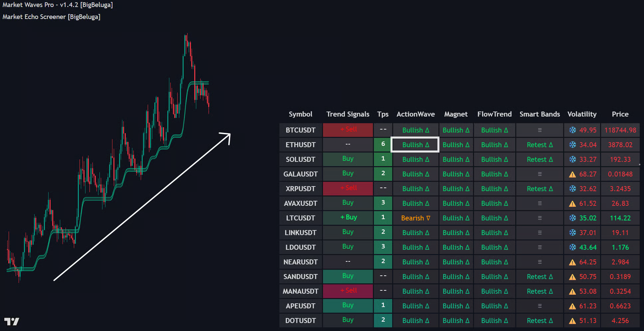Click the warning triangle icon for GALAUSDT
644x331 pixels.
572,174
